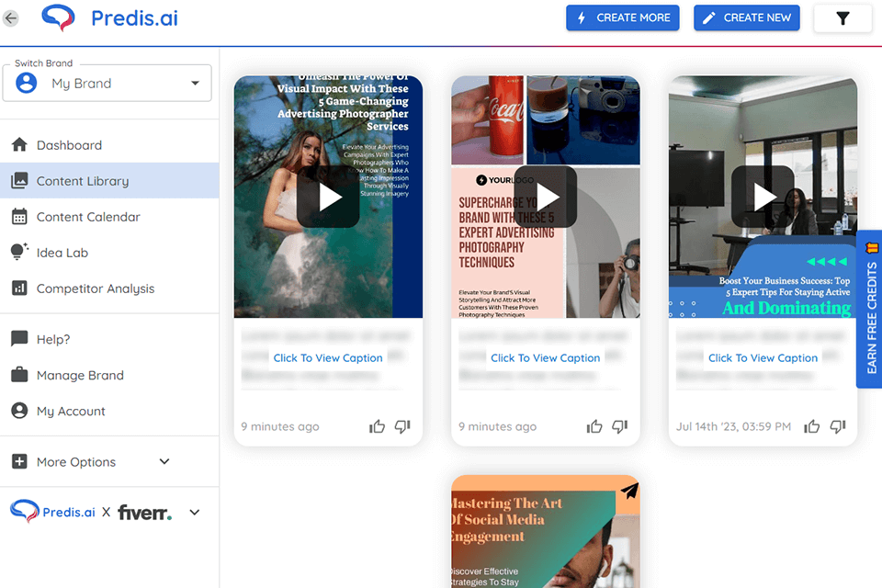View caption of the Photographer Services post
Viewport: 882px width, 588px height.
328,358
